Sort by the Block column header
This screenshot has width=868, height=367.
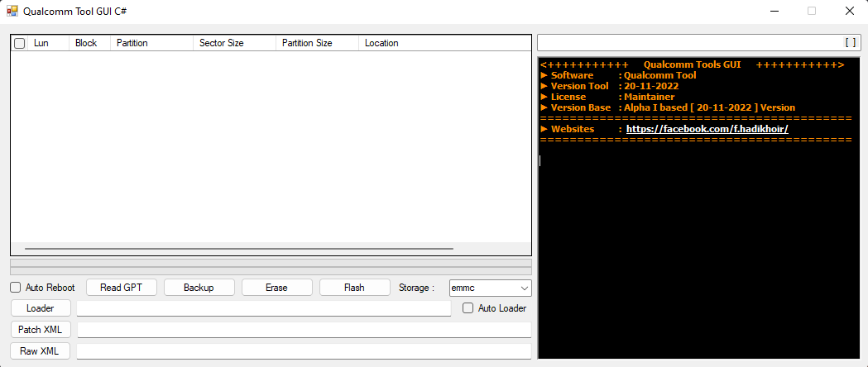[89, 43]
